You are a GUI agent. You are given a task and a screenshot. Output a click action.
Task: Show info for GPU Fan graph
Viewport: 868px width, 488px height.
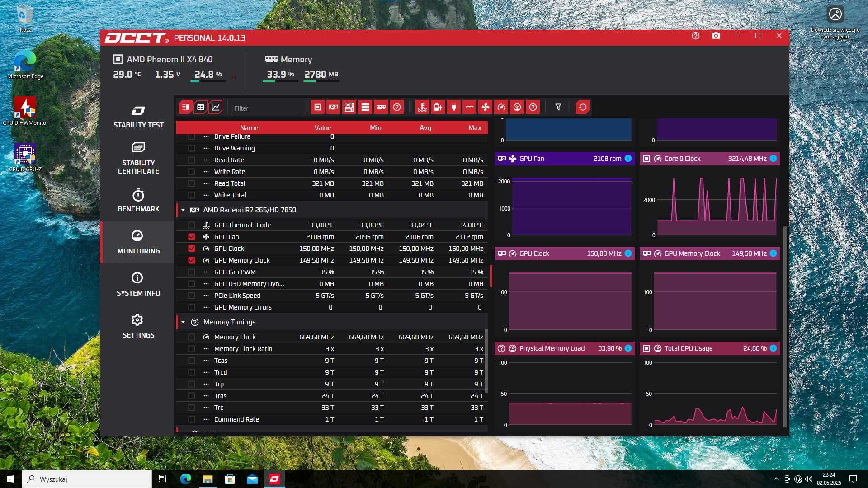628,159
